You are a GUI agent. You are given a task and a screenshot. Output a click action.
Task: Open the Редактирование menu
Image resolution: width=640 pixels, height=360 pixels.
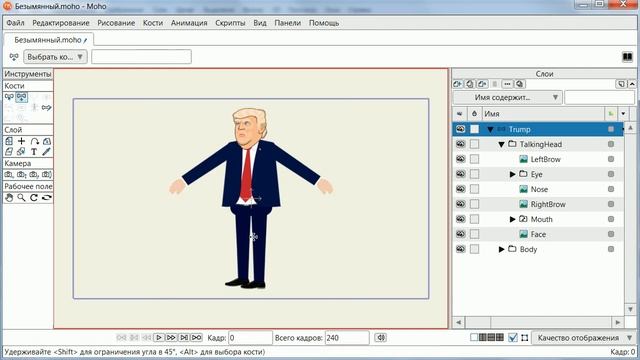coord(61,23)
